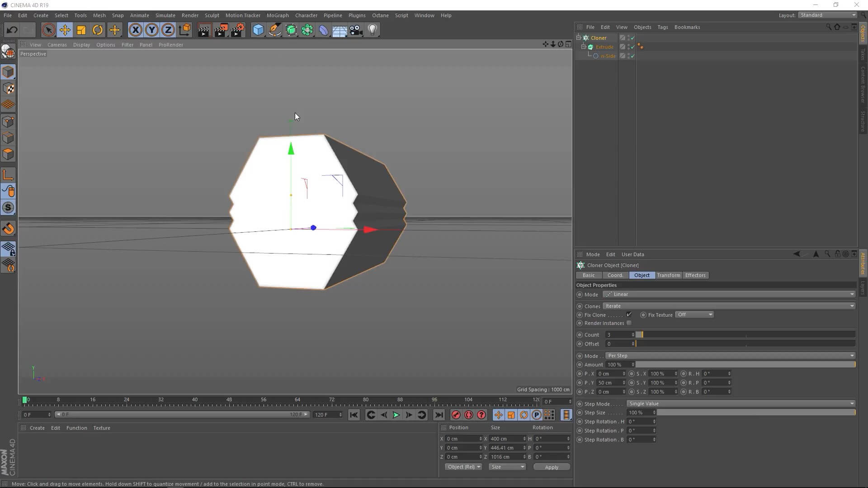Click the Render to Picture Viewer icon
Image resolution: width=868 pixels, height=488 pixels.
coord(221,30)
